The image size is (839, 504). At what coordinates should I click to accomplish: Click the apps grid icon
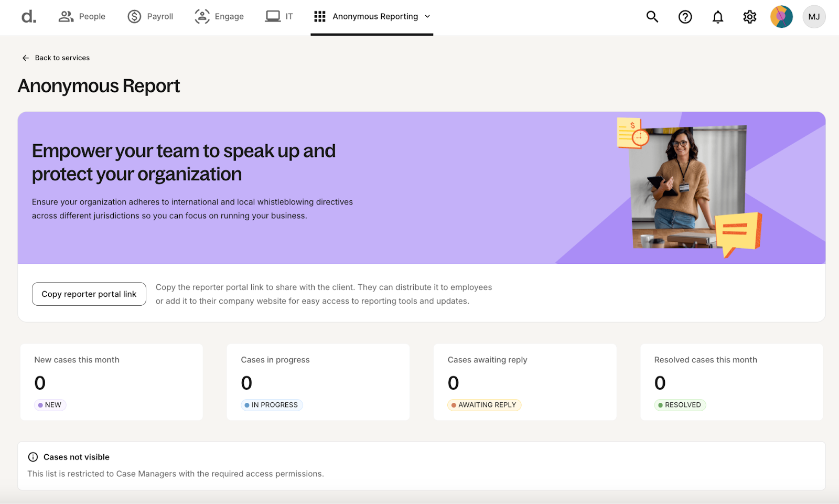click(x=320, y=17)
